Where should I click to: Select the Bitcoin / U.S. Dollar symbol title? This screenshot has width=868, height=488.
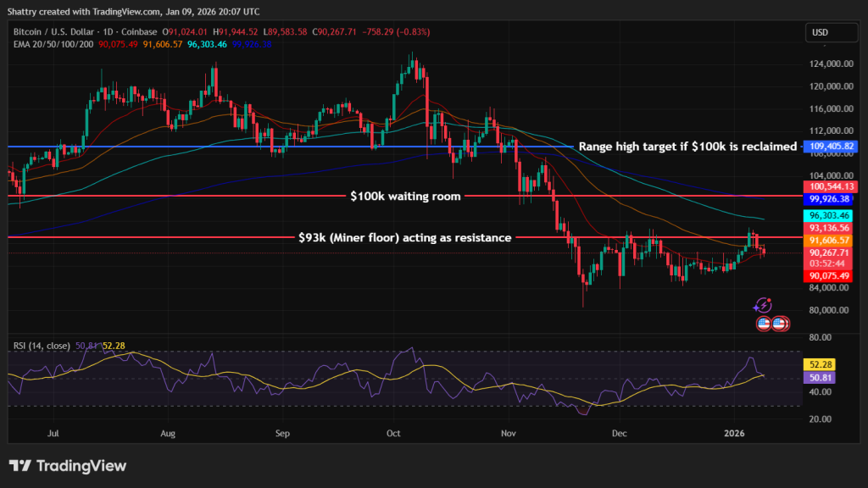point(55,32)
